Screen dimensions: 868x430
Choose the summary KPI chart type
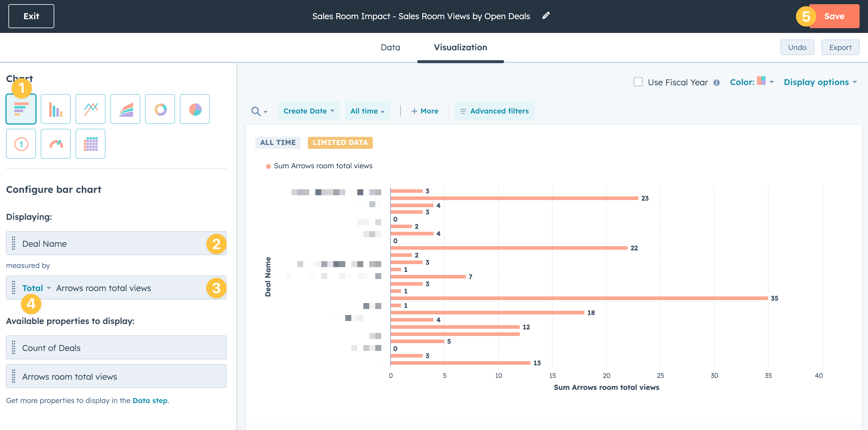(x=21, y=144)
